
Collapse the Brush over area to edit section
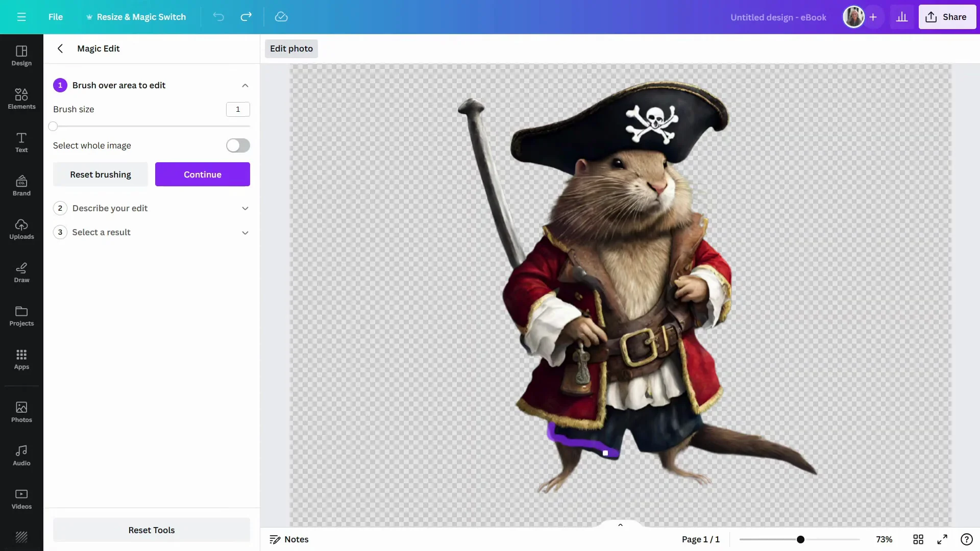point(245,85)
